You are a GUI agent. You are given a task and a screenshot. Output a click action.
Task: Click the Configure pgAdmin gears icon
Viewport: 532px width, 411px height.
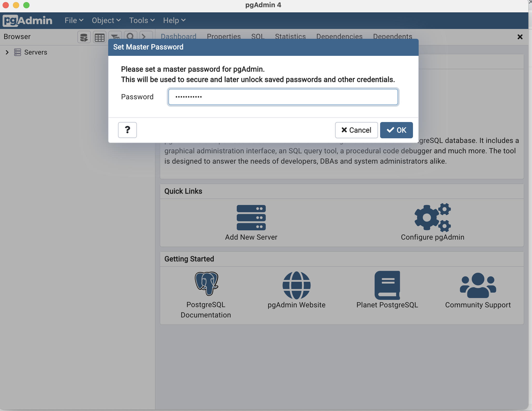coord(432,217)
